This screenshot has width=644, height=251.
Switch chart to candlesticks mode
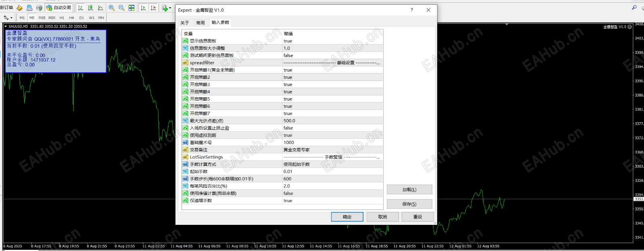tap(90, 8)
